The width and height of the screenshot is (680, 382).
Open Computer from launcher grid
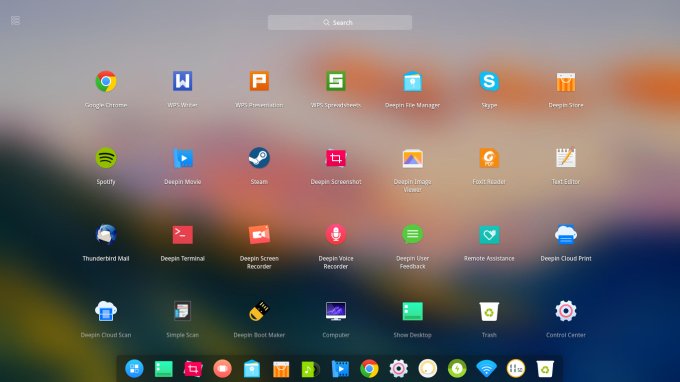336,311
